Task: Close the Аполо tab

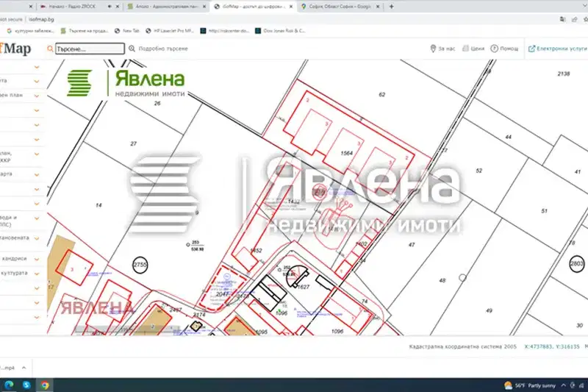Action: (204, 7)
